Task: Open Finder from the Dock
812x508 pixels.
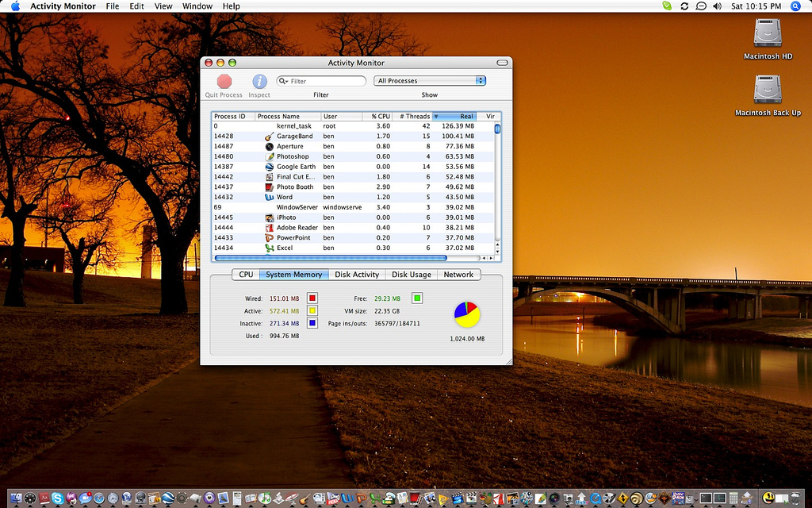Action: tap(17, 498)
